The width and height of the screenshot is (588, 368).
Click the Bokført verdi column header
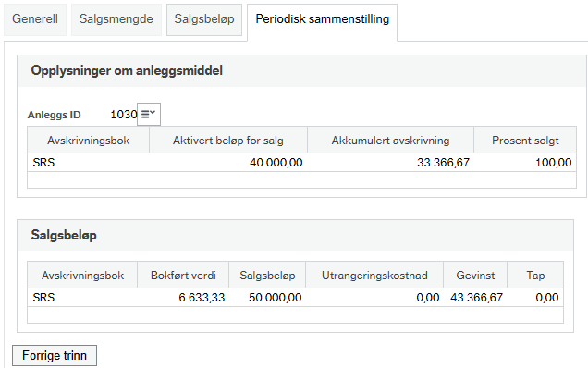183,275
